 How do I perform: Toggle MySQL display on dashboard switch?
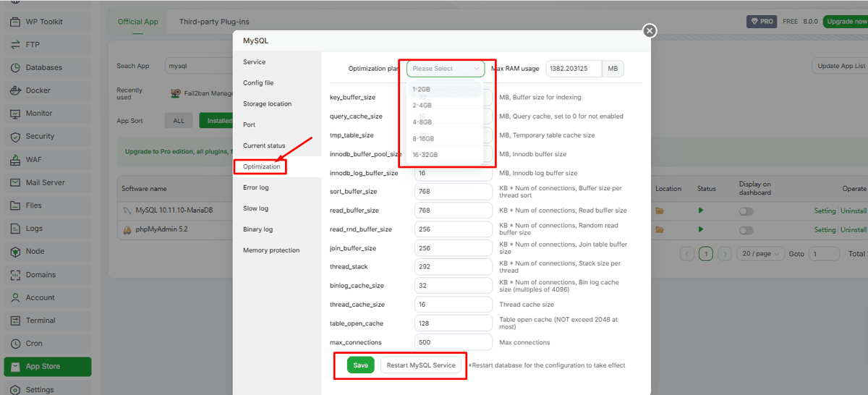click(746, 211)
